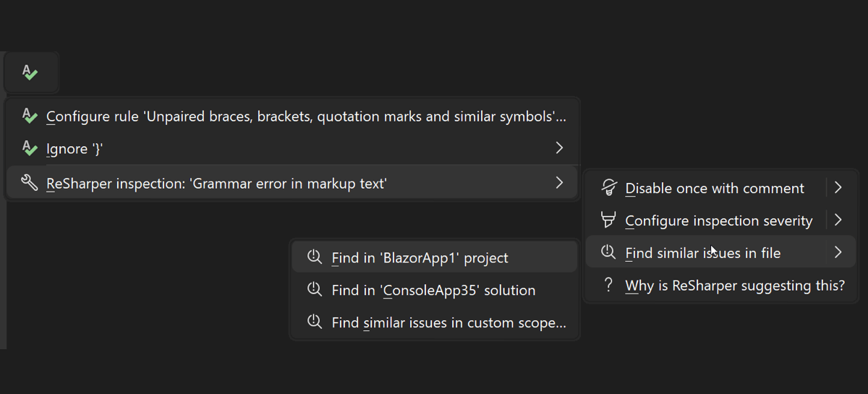Click the Configure inspection severity icon
This screenshot has height=394, width=868.
609,220
